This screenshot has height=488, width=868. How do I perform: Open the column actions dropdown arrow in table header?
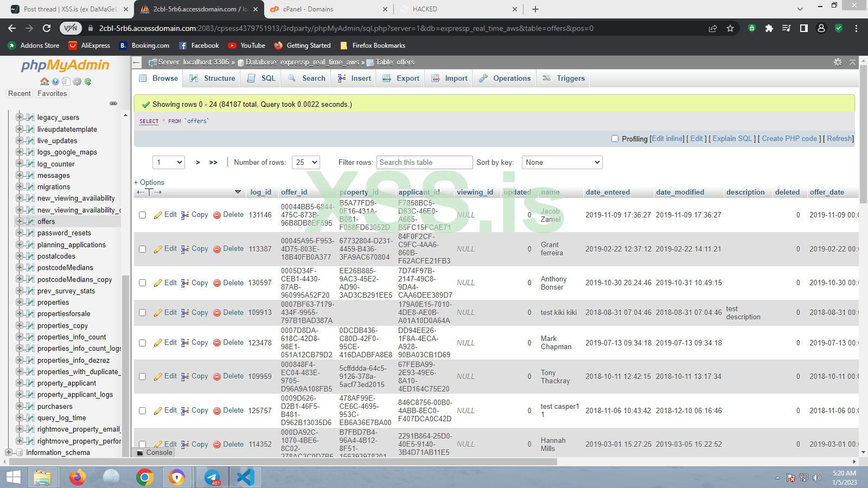click(238, 192)
